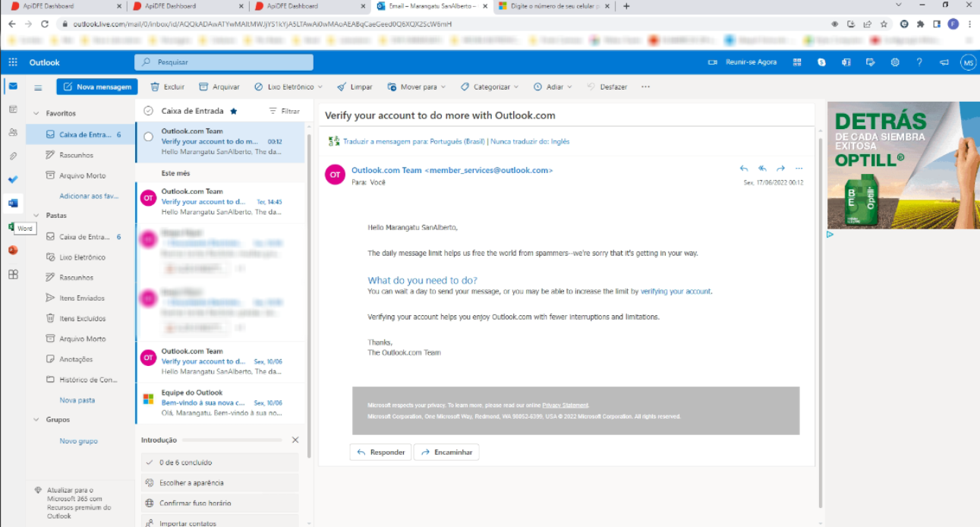The width and height of the screenshot is (980, 527).
Task: Open the More apps grid icon
Action: 13,274
